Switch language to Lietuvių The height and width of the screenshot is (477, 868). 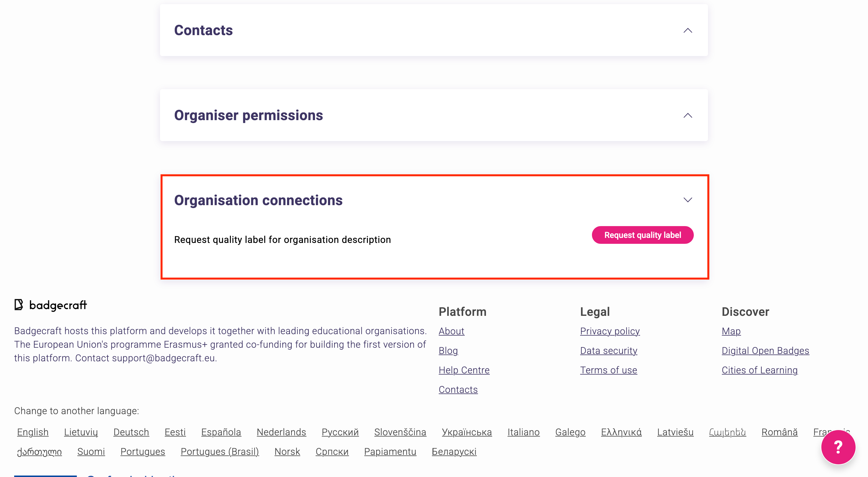(81, 432)
